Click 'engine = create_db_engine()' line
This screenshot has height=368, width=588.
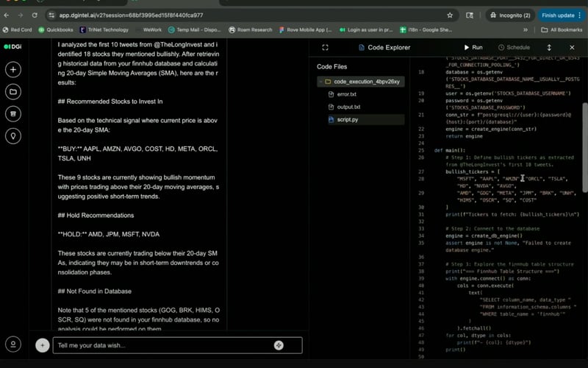(484, 236)
